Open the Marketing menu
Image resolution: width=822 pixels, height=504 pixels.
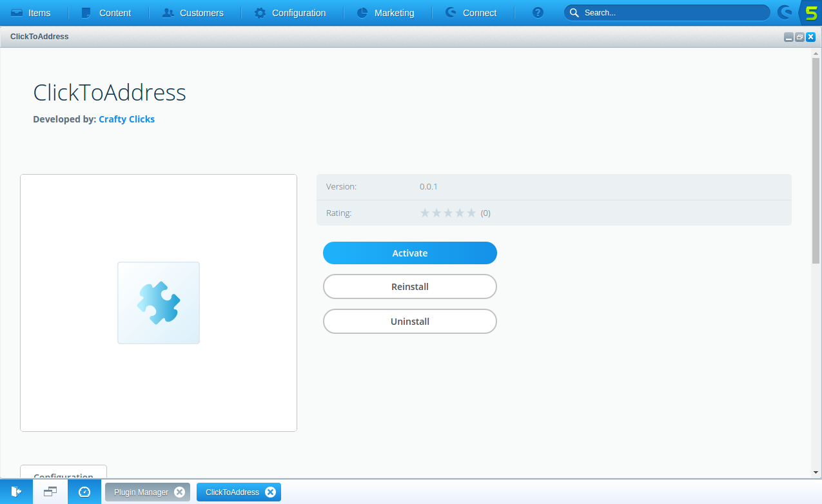click(386, 13)
